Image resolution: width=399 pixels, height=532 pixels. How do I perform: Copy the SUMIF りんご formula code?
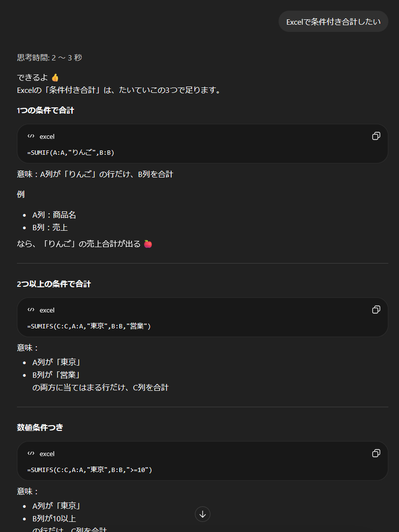376,136
